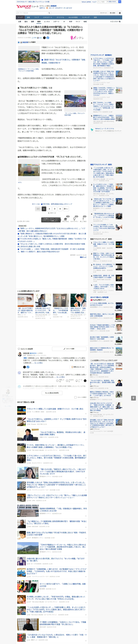
Task: Select トップ tab in navigation bar
Action: (20, 17)
